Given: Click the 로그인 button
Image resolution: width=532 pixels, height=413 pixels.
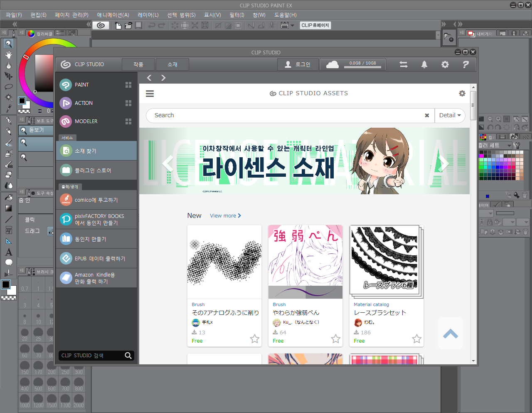Looking at the screenshot, I should (298, 64).
